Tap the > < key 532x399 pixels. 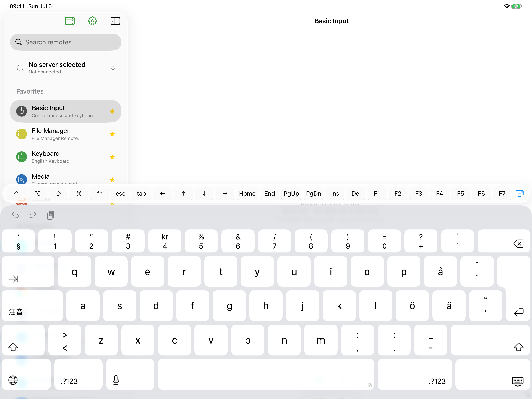65,340
